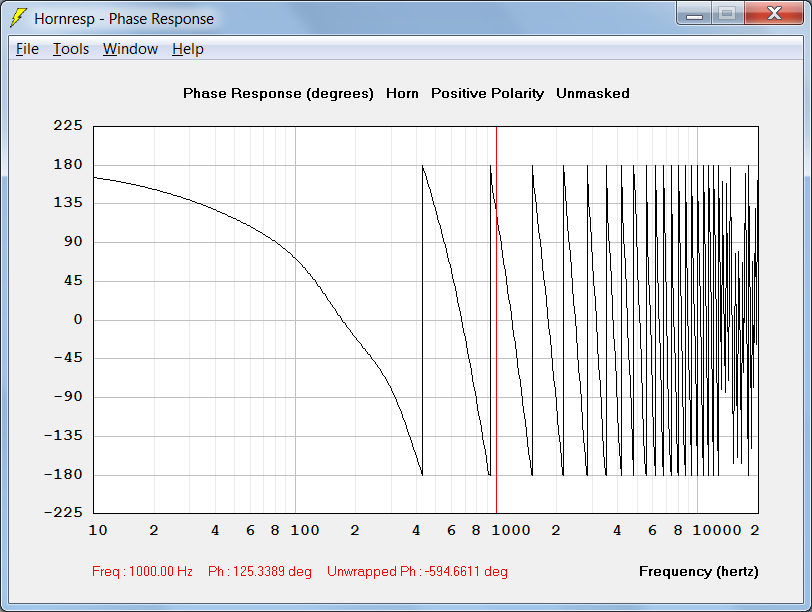Click the -180 y-axis label
This screenshot has height=612, width=812.
(x=63, y=474)
